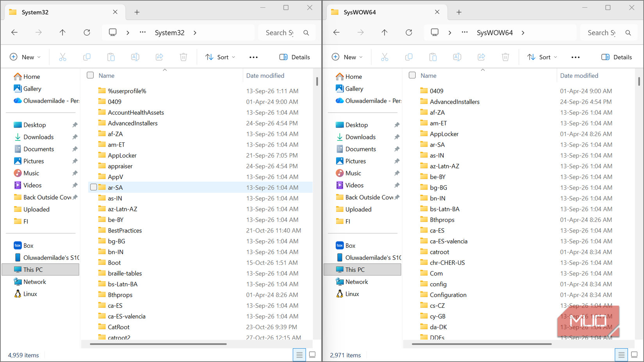Tick the ar-SA row checkbox in System32
This screenshot has width=644, height=362.
[x=94, y=187]
